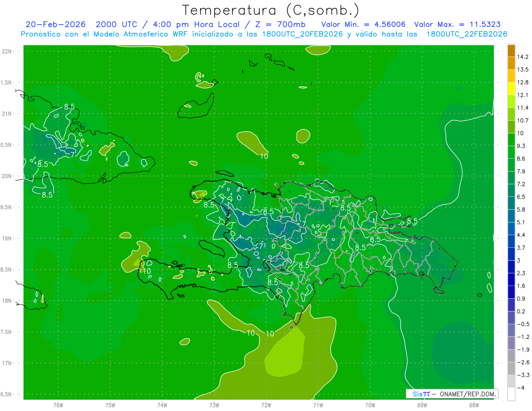Click the "17N" latitude axis label

[x=7, y=364]
